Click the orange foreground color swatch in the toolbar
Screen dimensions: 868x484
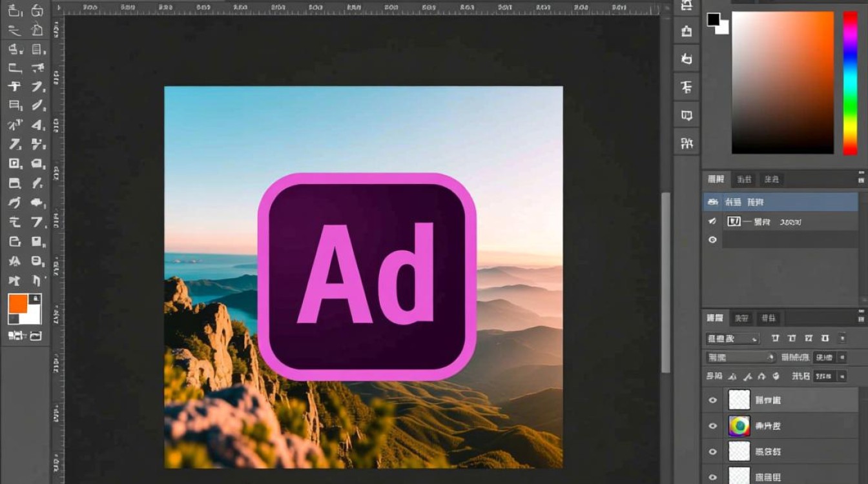(17, 303)
